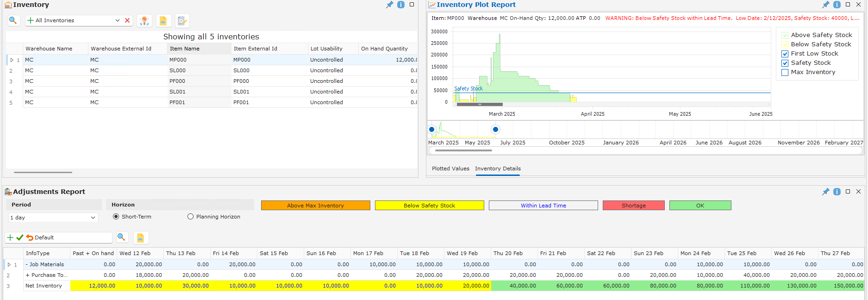
Task: Click the settings edit icon in the Inventory toolbar
Action: 182,21
